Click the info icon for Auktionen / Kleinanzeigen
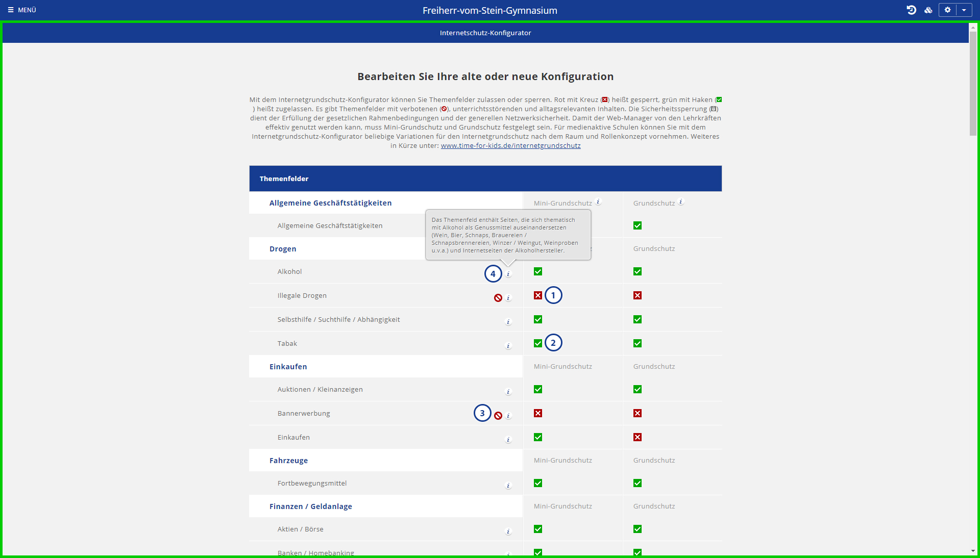 pos(508,392)
